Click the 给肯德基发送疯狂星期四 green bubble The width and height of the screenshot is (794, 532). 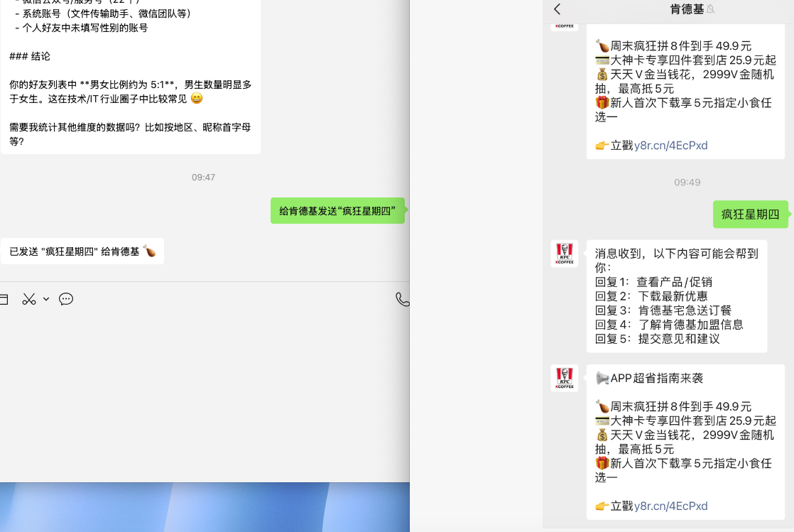(x=338, y=210)
